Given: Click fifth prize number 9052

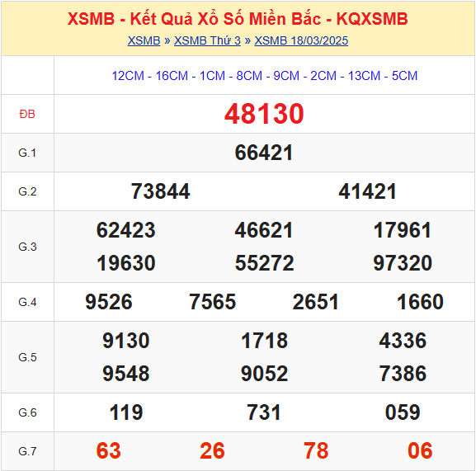Looking at the screenshot, I should pos(265,374).
